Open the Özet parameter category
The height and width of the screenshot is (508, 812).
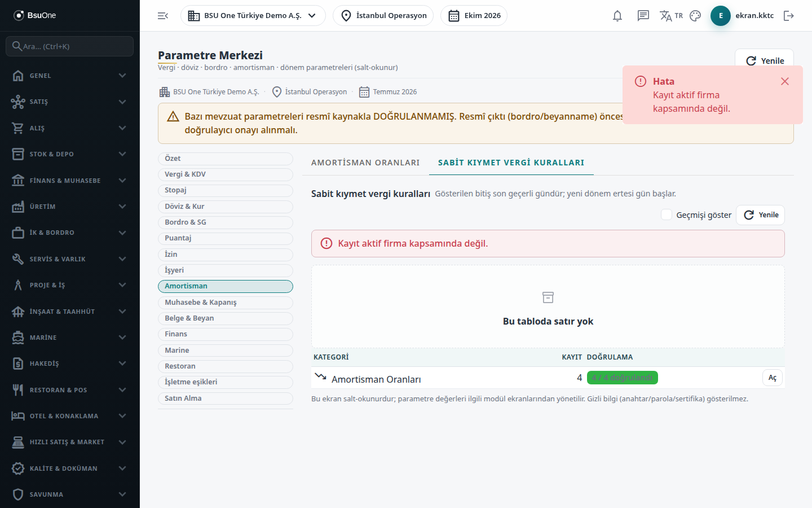coord(226,159)
